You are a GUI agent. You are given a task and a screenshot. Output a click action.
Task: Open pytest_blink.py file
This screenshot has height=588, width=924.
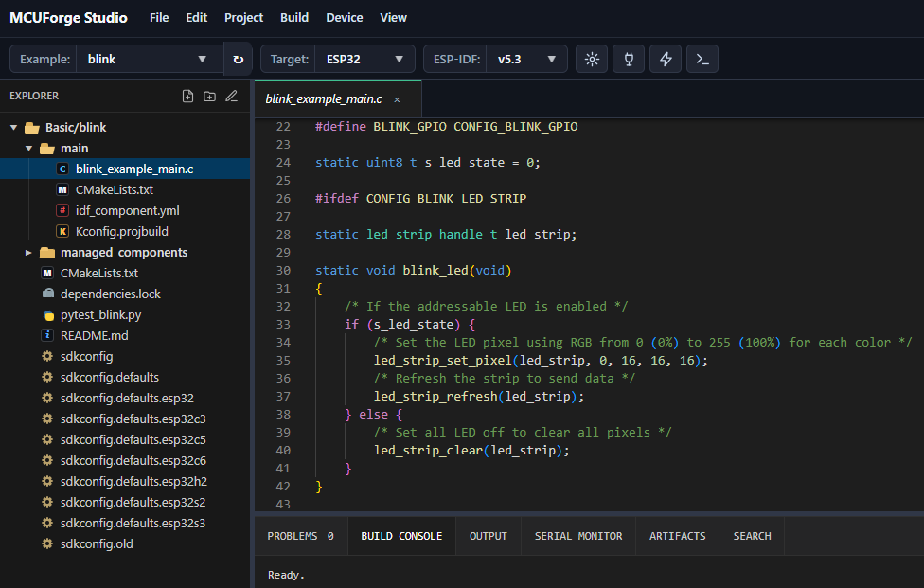pyautogui.click(x=125, y=315)
